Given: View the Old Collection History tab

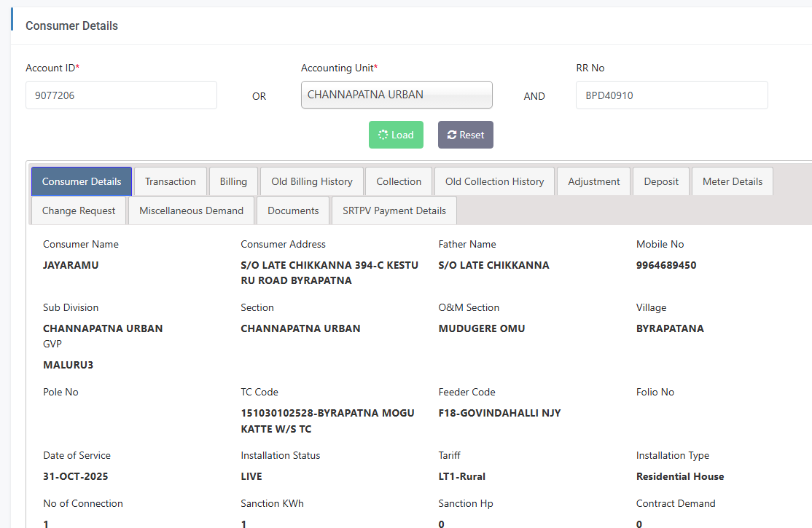Looking at the screenshot, I should [x=494, y=181].
